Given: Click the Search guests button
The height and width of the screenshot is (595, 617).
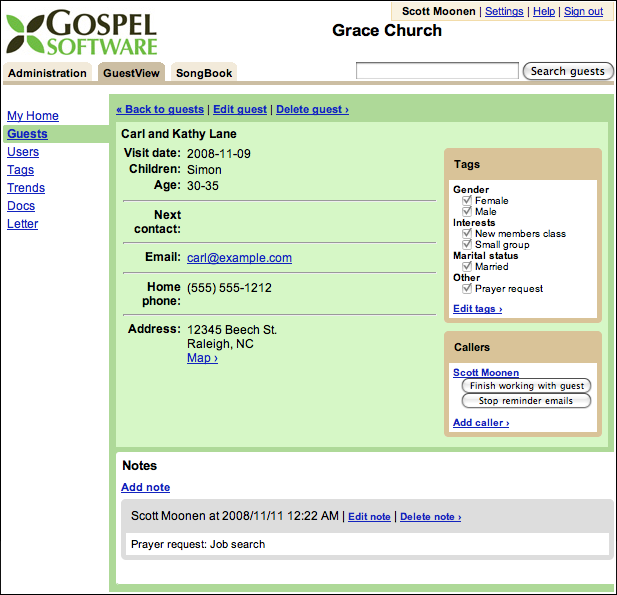Looking at the screenshot, I should click(x=568, y=71).
